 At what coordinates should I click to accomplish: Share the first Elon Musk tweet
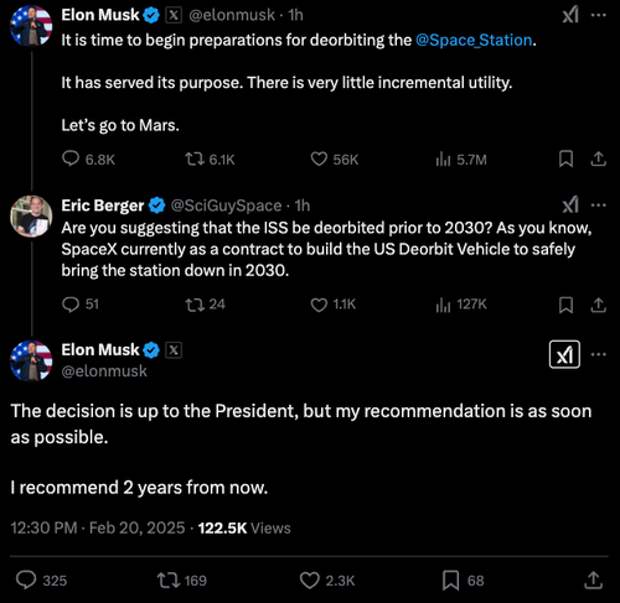point(597,159)
